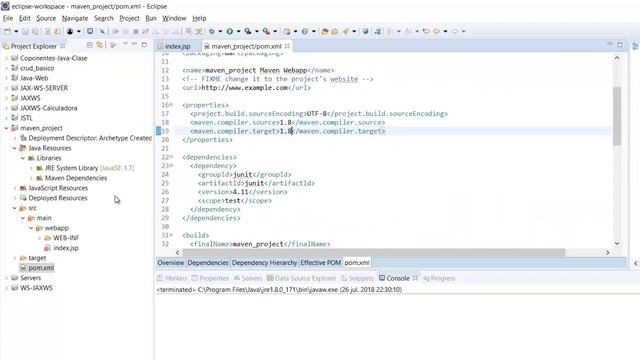Fold the dependency block at line 23
640x360 pixels.
(171, 165)
